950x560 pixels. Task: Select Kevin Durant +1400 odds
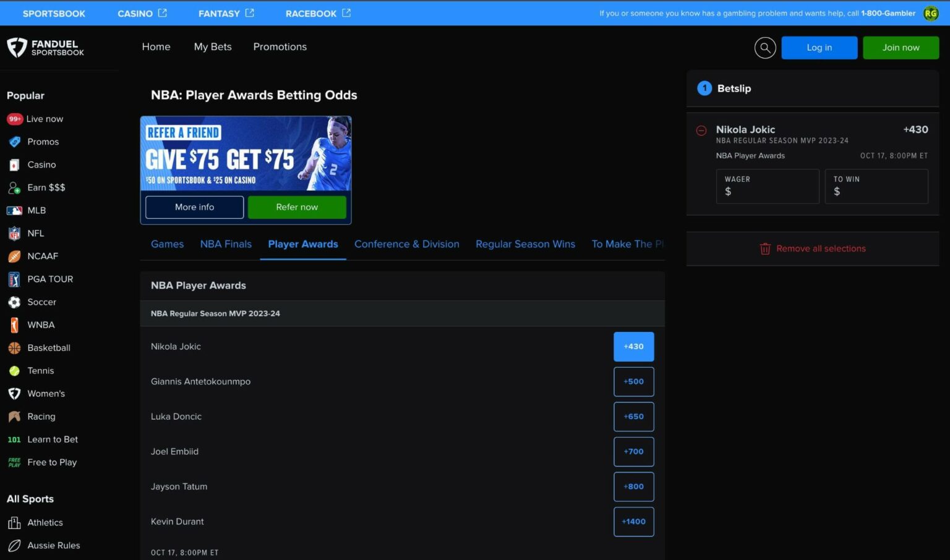(633, 522)
